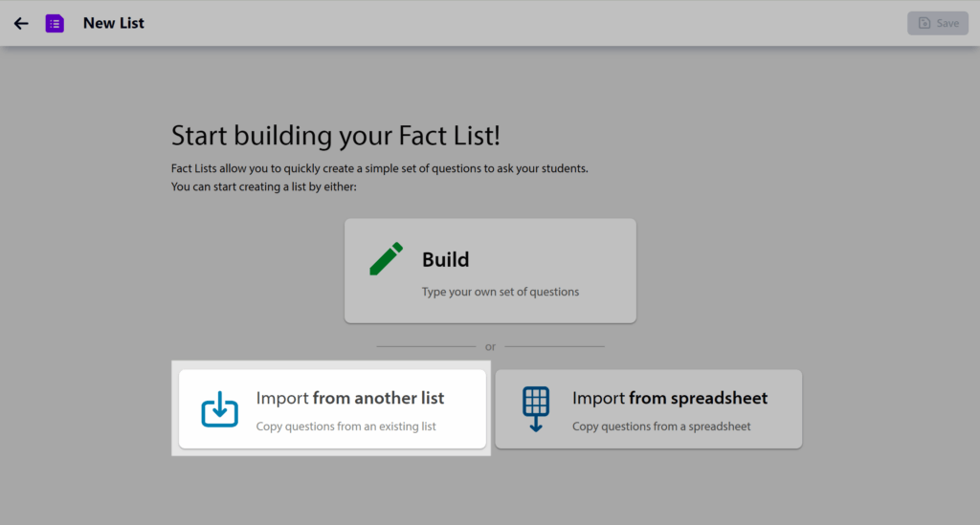Go back using the left arrow
Screen dimensions: 980x525
coord(21,23)
